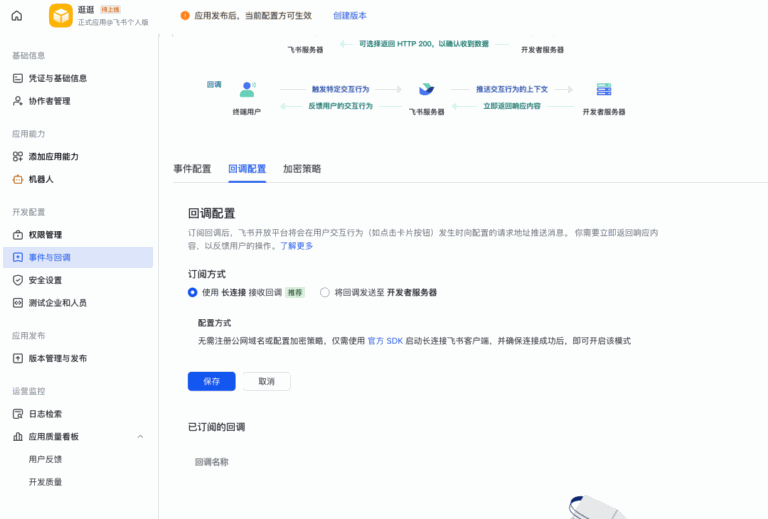Click the 官方 SDK link
768x519 pixels.
(385, 341)
